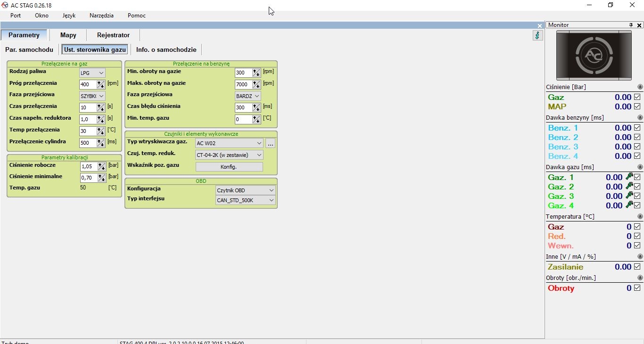Collapse the Temperatura [°C] section icon
The height and width of the screenshot is (344, 644).
pyautogui.click(x=640, y=216)
